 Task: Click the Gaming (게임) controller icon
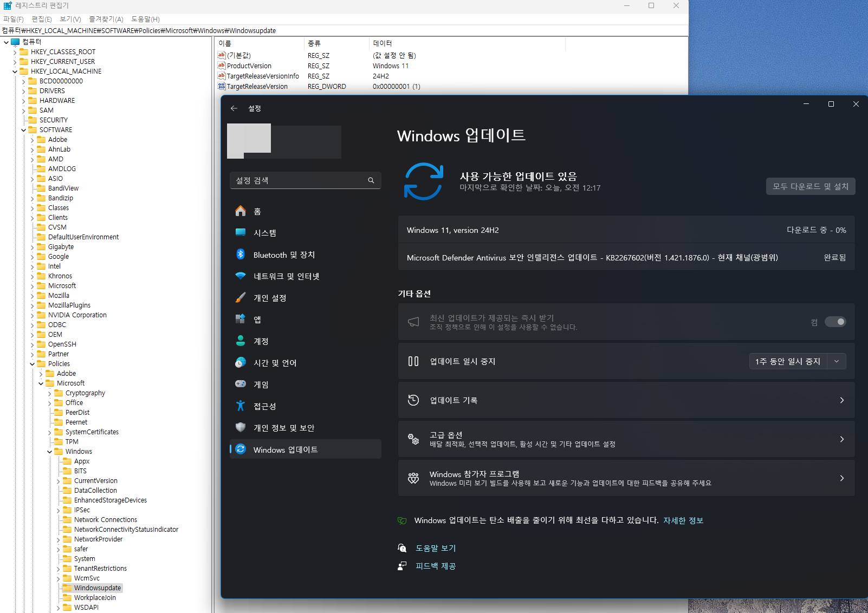click(241, 384)
